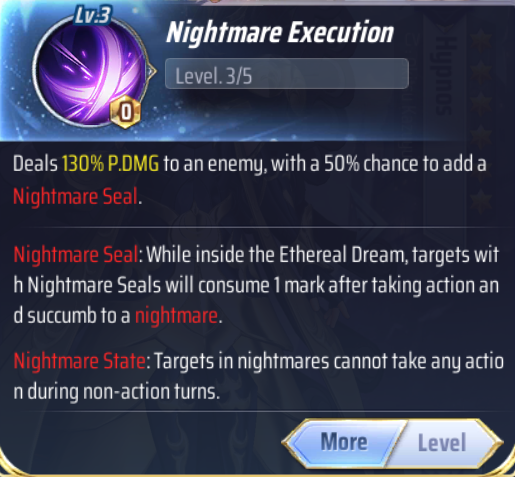Tap the purple Nightmare Execution skill icon
Image resolution: width=515 pixels, height=477 pixels.
[89, 72]
